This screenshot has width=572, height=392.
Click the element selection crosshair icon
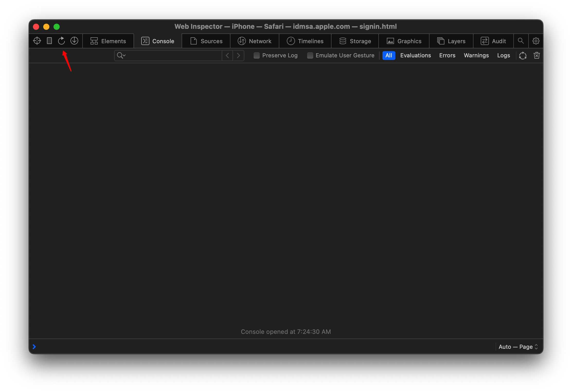[x=37, y=41]
